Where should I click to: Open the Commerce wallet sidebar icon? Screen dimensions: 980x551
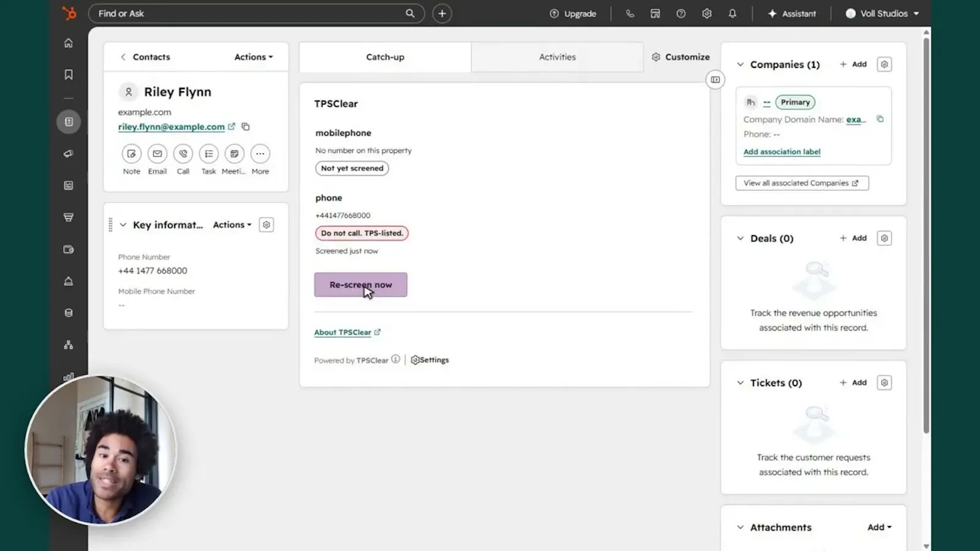[69, 249]
